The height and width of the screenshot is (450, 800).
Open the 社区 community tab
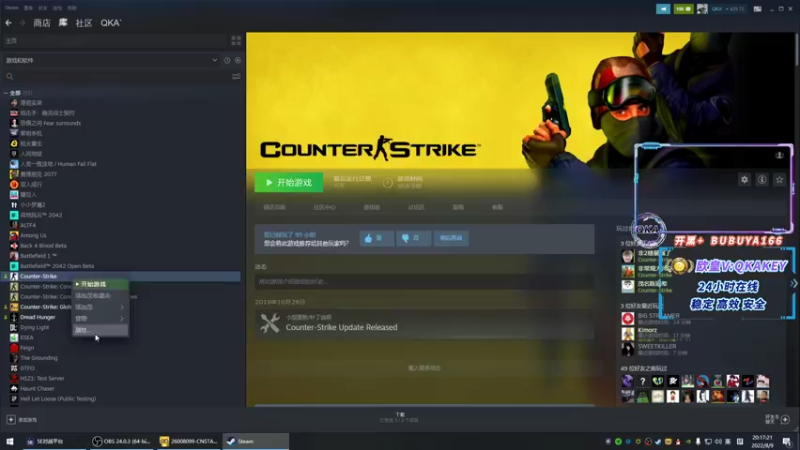click(84, 23)
